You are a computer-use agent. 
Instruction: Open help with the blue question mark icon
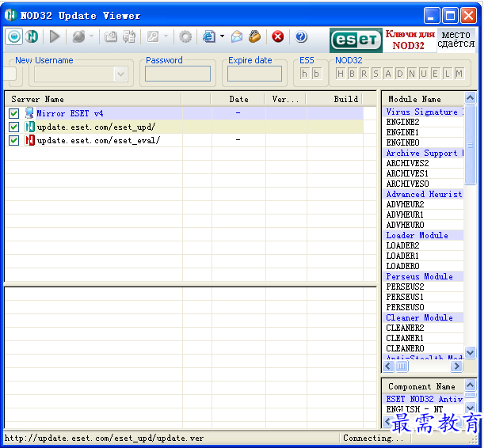click(x=301, y=36)
